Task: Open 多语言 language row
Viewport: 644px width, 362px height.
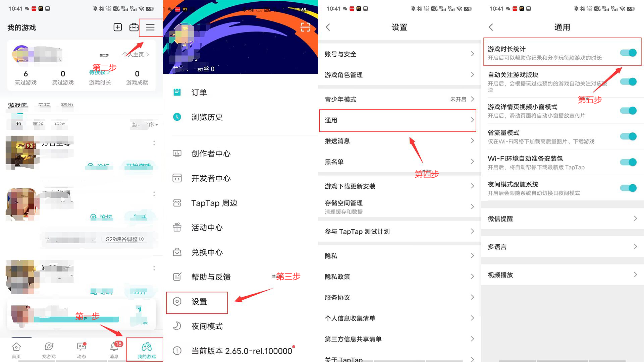Action: (x=562, y=247)
